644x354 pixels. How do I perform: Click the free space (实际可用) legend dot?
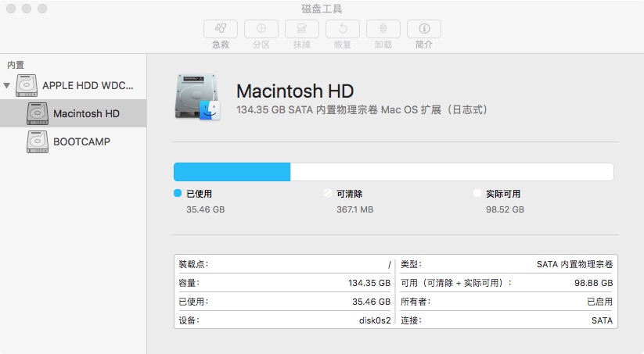477,193
